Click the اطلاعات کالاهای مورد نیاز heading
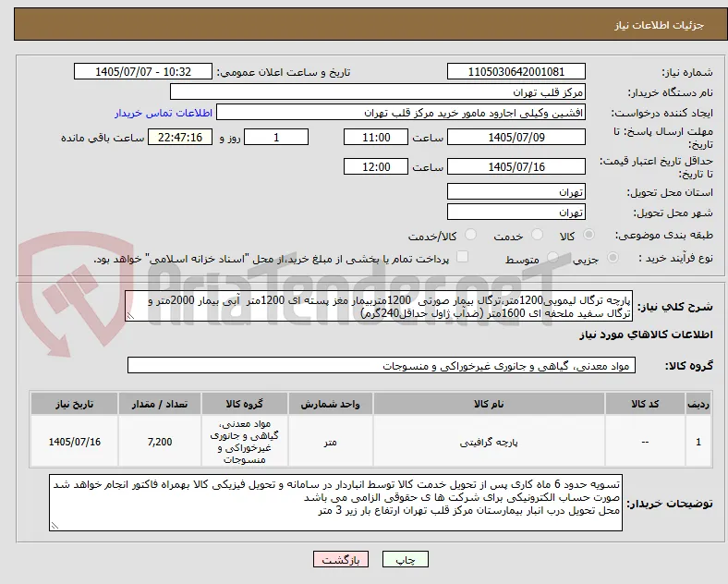 point(646,335)
